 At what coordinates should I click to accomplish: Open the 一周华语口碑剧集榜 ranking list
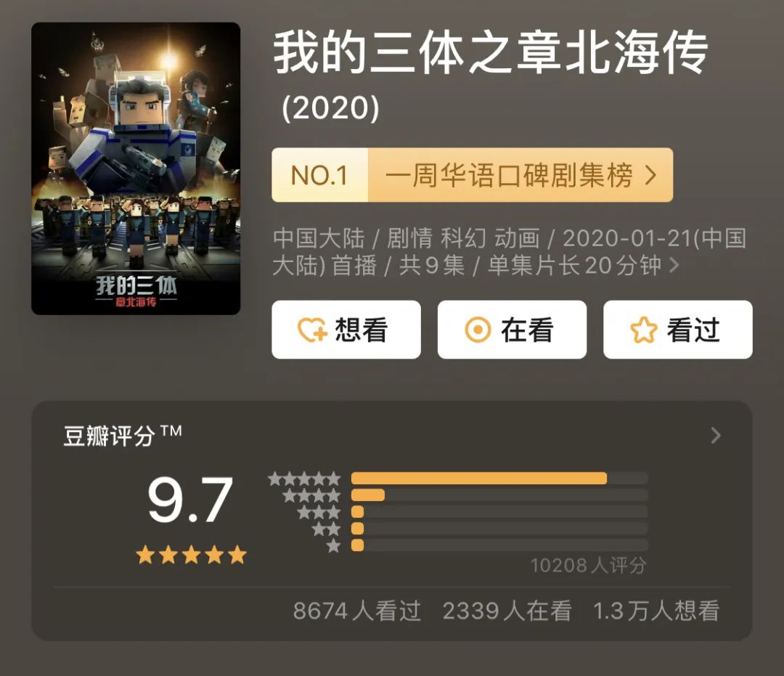click(520, 176)
